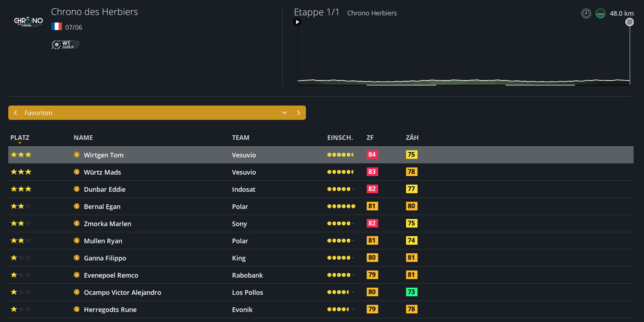Click the info icon beside Bernal Egan
Screen dimensions: 644x322
tap(77, 206)
